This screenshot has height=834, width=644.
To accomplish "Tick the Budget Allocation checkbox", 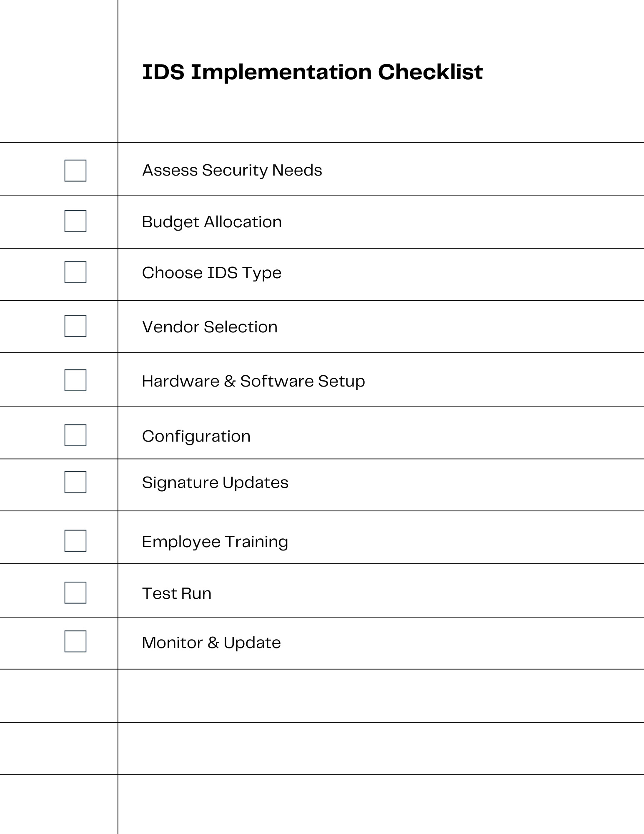I will 75,221.
